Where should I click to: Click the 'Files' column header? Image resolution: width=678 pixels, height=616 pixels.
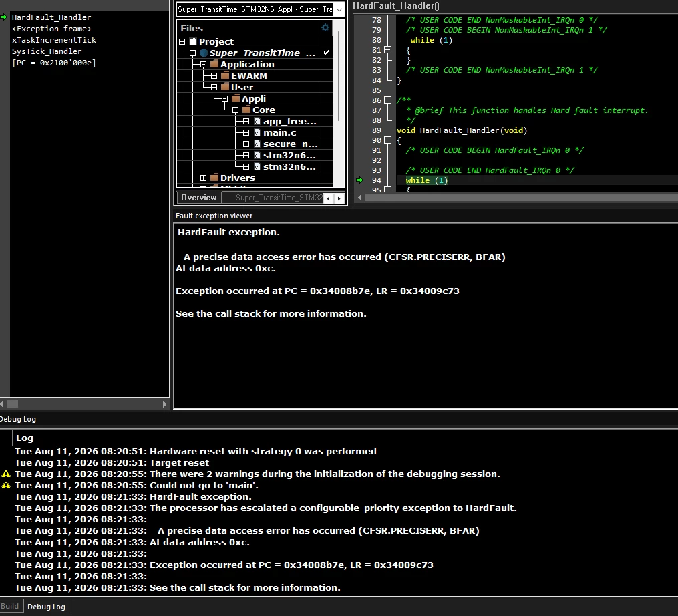tap(192, 28)
